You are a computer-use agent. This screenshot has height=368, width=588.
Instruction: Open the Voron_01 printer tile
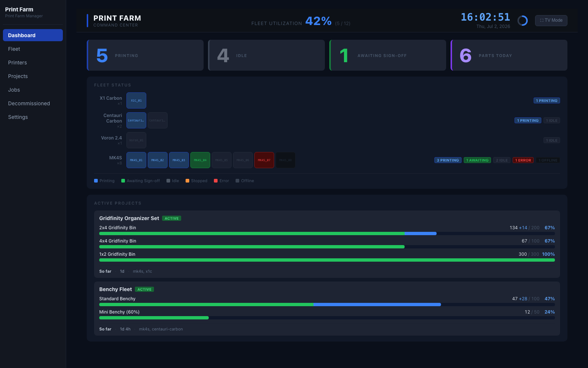coord(136,140)
